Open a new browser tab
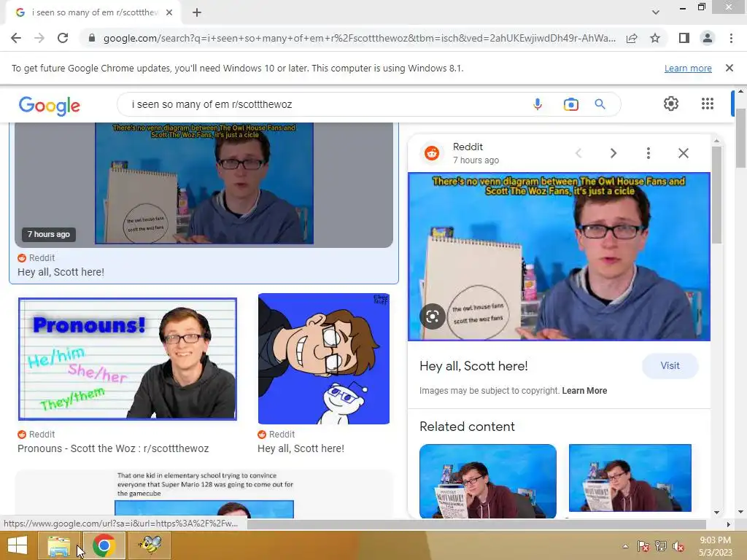The width and height of the screenshot is (747, 560). click(x=197, y=12)
